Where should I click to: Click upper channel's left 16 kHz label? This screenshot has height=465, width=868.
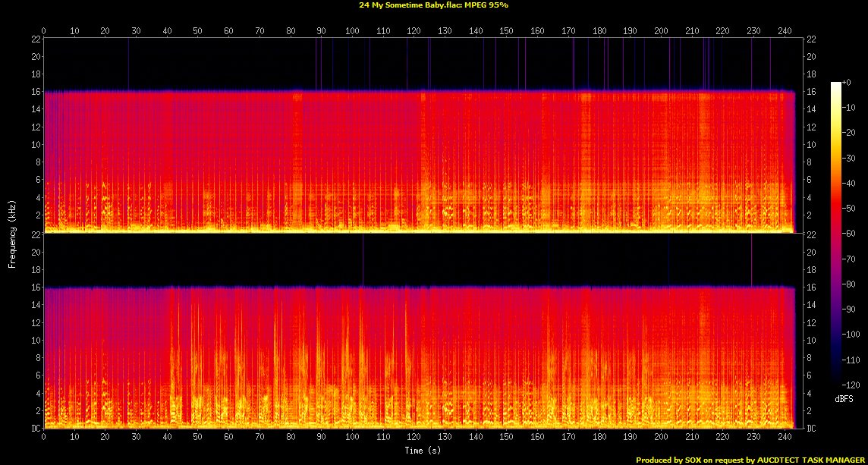coord(36,92)
